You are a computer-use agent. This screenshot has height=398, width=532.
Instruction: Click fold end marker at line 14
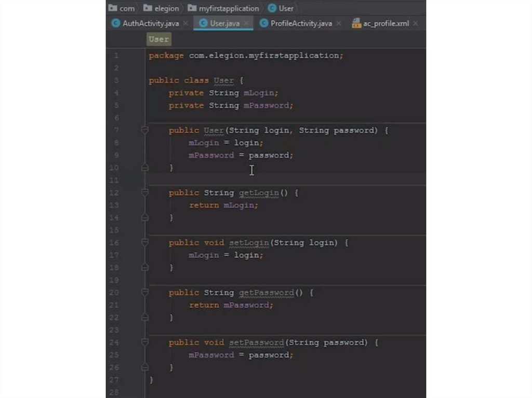click(145, 217)
